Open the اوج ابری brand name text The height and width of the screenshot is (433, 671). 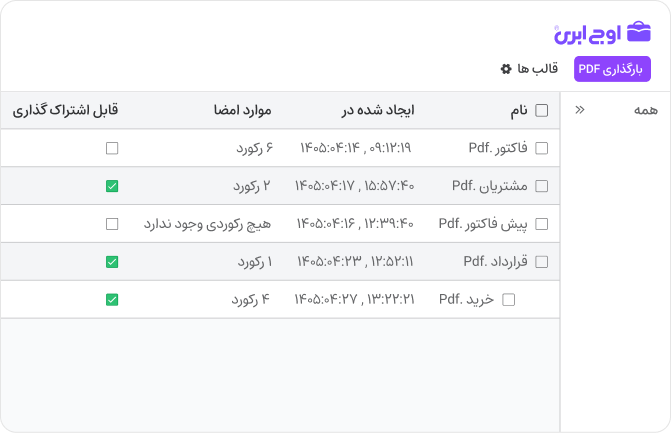tap(588, 34)
